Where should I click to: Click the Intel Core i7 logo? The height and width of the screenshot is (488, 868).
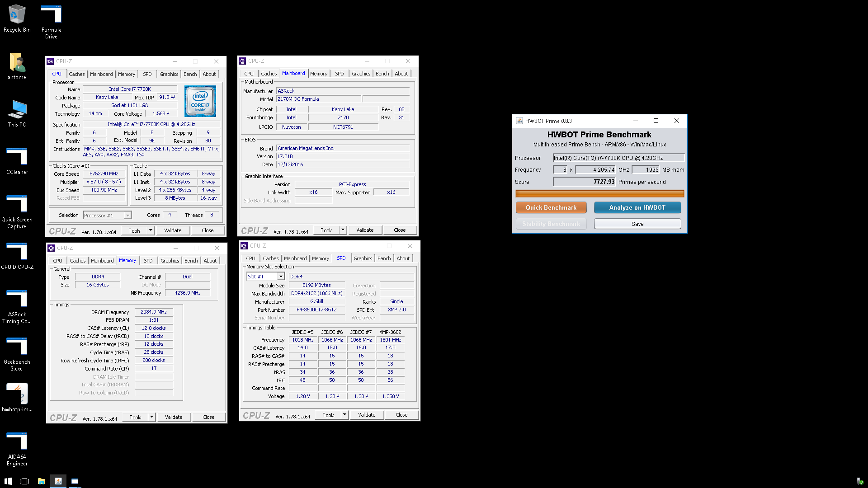click(x=200, y=101)
